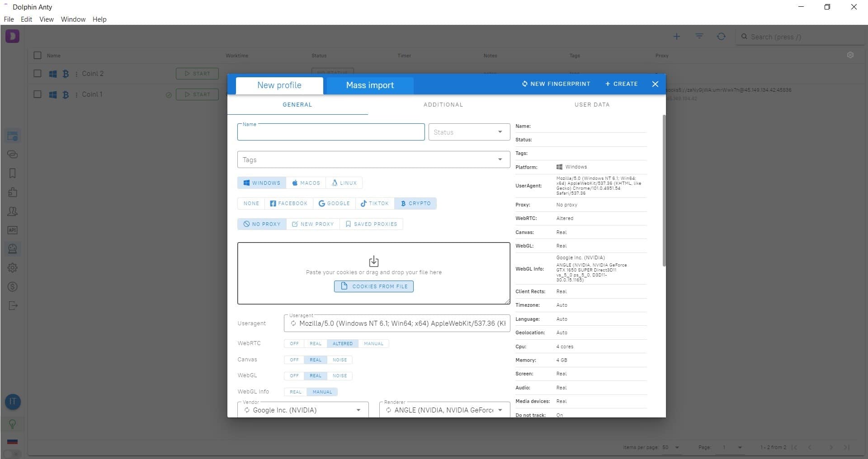Viewport: 868px width, 459px height.
Task: Click the Dolphin Anty logo icon
Action: point(12,36)
